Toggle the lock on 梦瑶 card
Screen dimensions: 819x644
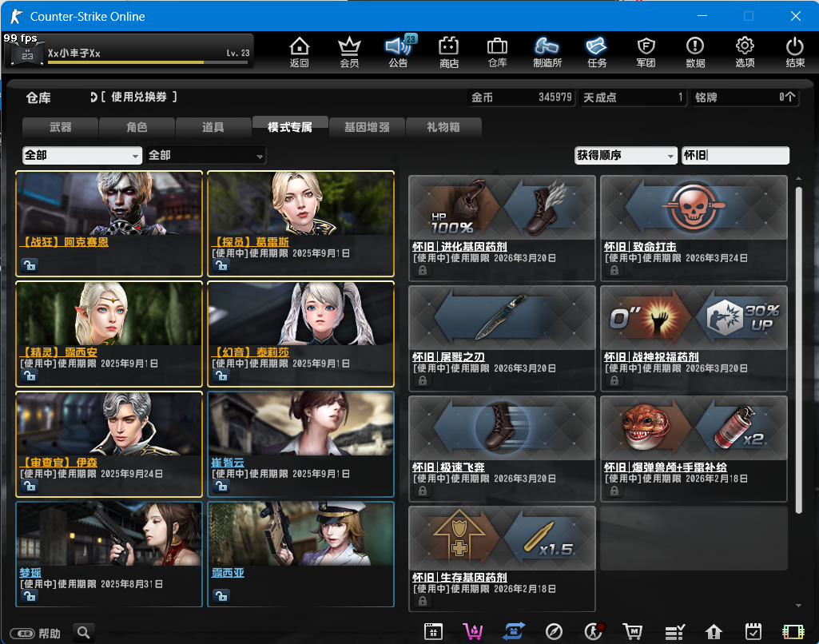pos(30,596)
